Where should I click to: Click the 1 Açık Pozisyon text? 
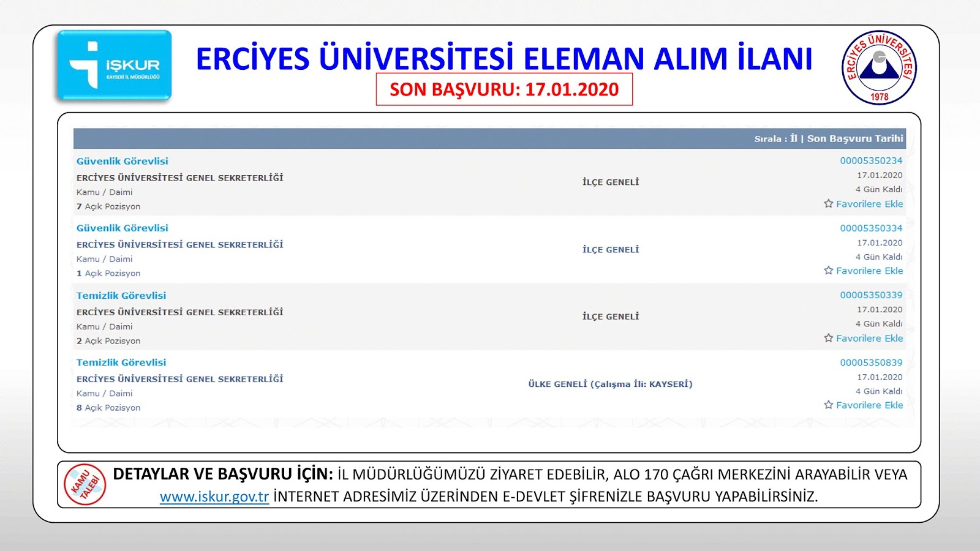pos(108,273)
